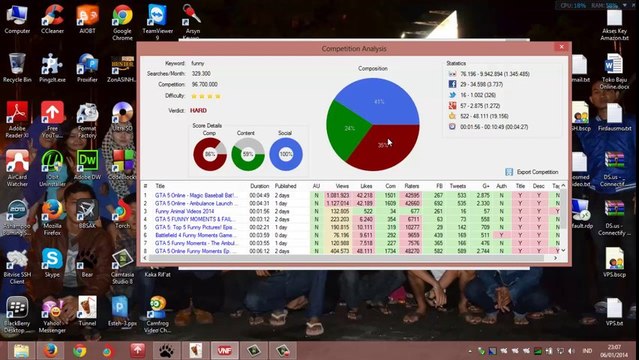Open video link 'GTA 5 FUNNY MOMENTS & FAIL'
The width and height of the screenshot is (639, 360).
click(x=195, y=219)
